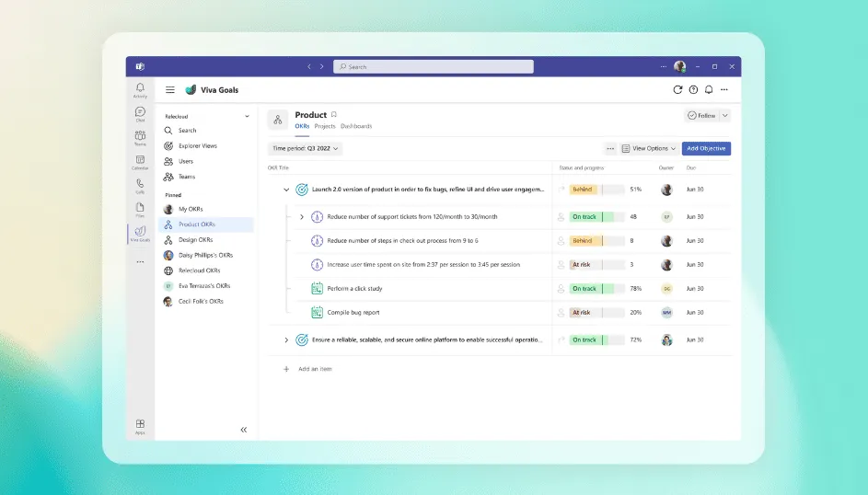
Task: Click the Add Objective button
Action: (706, 148)
